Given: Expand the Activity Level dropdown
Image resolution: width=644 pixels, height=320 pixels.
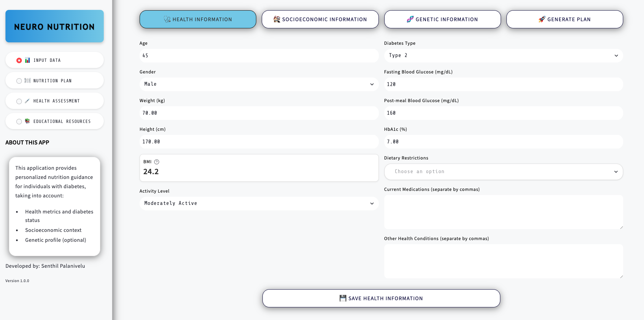Looking at the screenshot, I should [x=259, y=204].
